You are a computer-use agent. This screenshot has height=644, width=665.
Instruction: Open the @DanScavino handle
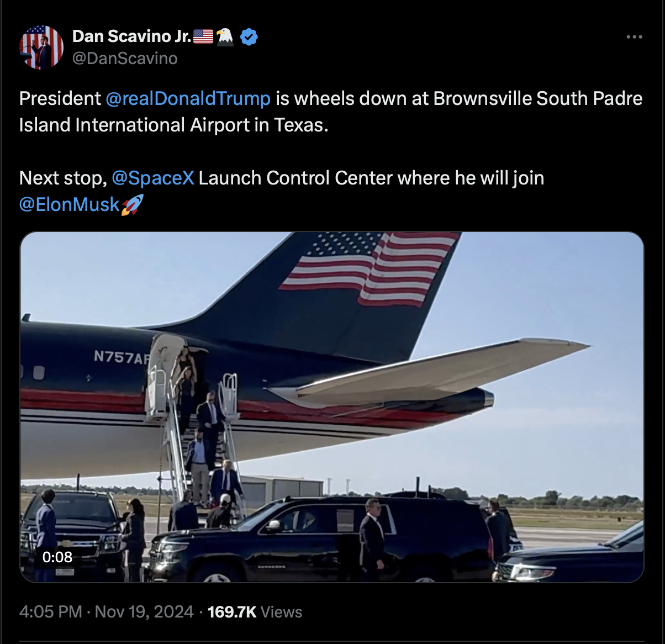coord(125,58)
